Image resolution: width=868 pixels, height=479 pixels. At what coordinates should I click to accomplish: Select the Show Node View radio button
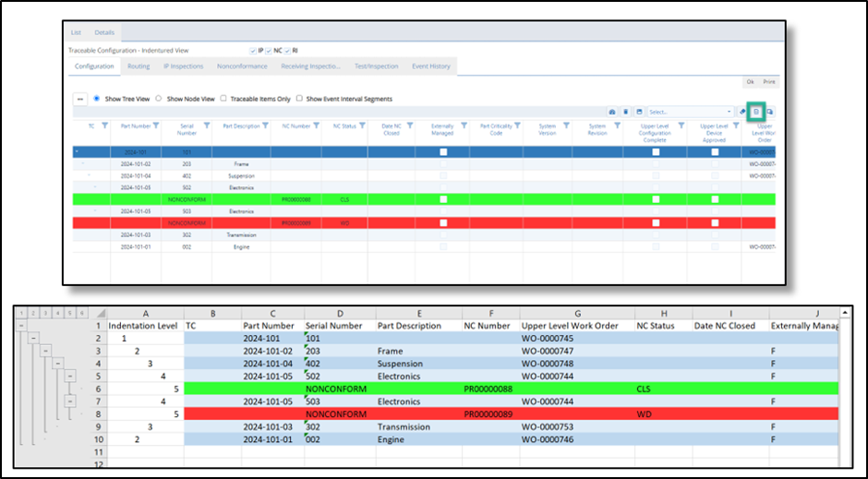click(159, 99)
